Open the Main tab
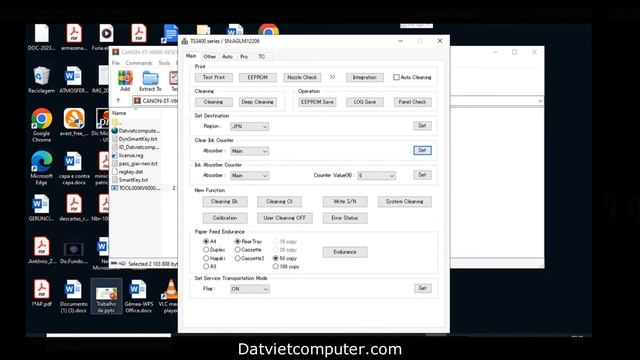 pyautogui.click(x=191, y=56)
